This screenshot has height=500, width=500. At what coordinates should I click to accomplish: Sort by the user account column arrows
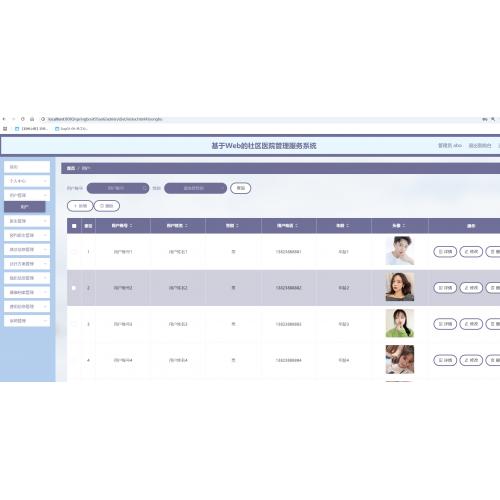(131, 226)
